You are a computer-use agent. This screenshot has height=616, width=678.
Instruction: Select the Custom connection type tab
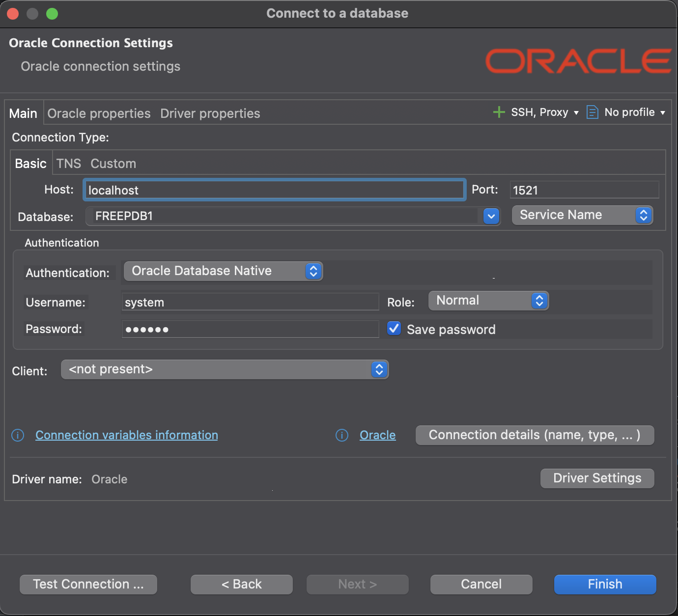pyautogui.click(x=113, y=164)
